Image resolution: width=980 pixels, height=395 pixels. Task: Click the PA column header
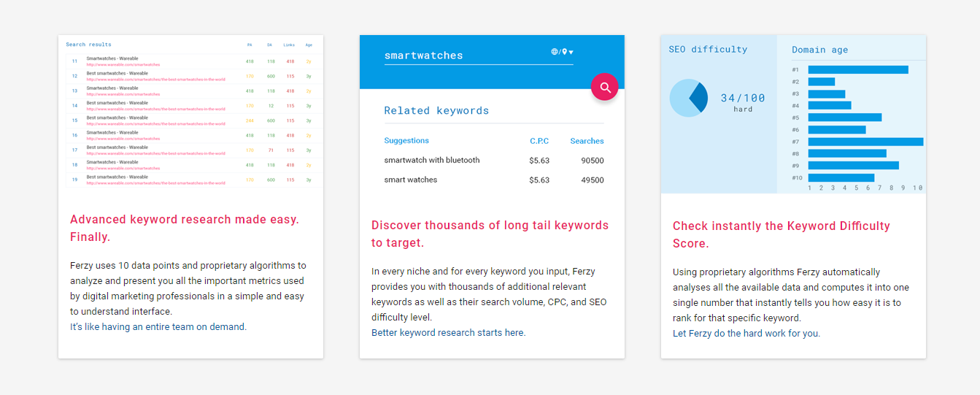(x=250, y=45)
